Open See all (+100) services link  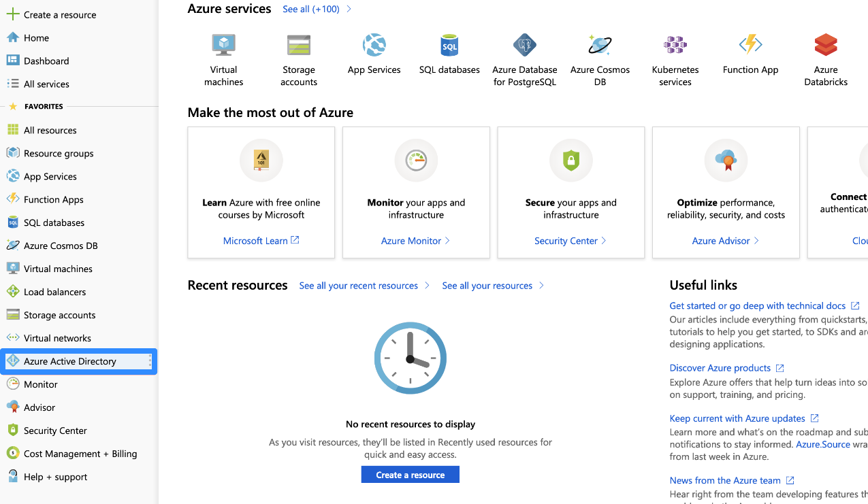(310, 9)
